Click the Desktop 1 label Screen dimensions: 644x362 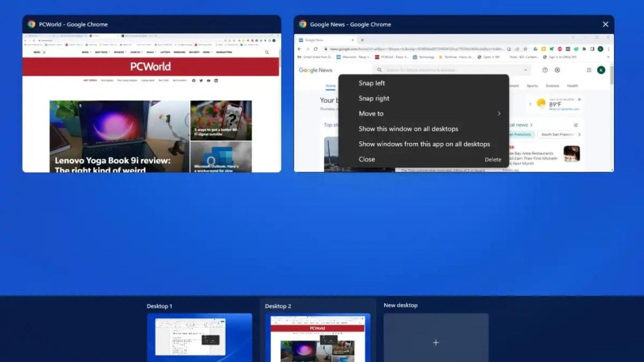(x=159, y=306)
